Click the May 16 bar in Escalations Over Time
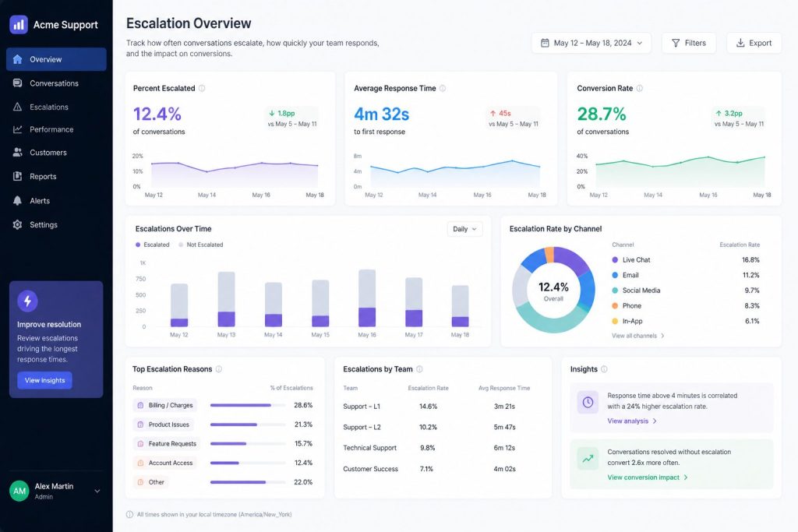 pos(367,298)
